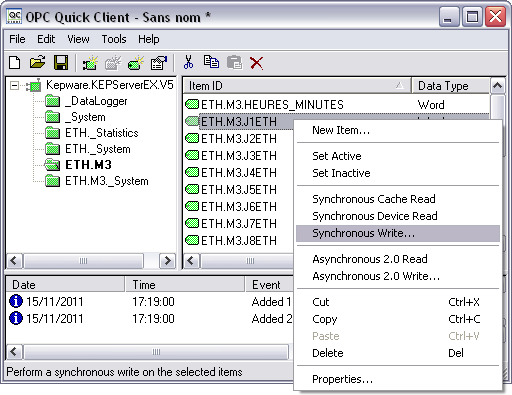Click the info icon of the second log entry

click(x=16, y=318)
